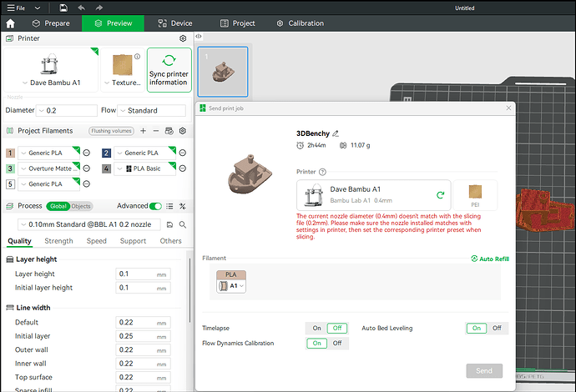Rename 3DBenchy with pencil icon
This screenshot has width=576, height=392.
click(x=336, y=133)
